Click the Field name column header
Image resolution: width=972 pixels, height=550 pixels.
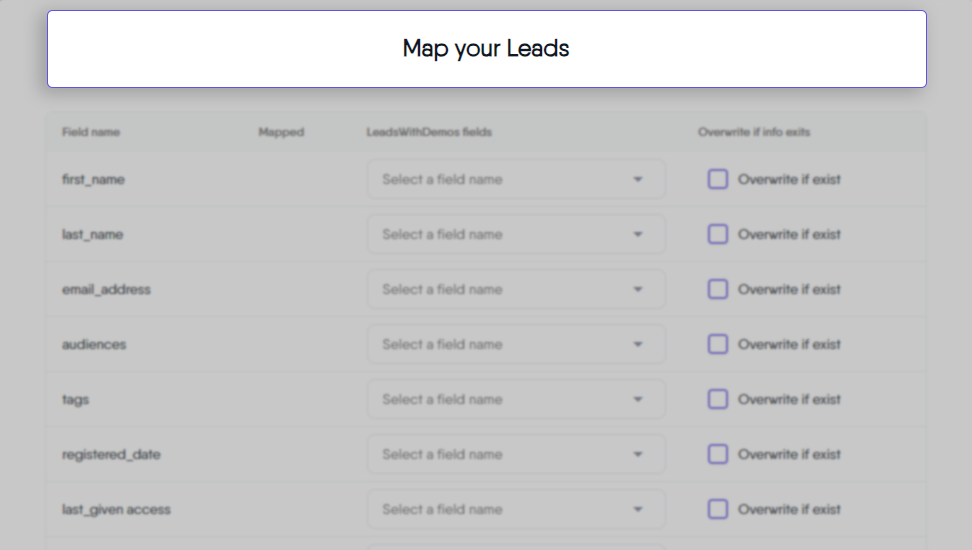pos(91,132)
